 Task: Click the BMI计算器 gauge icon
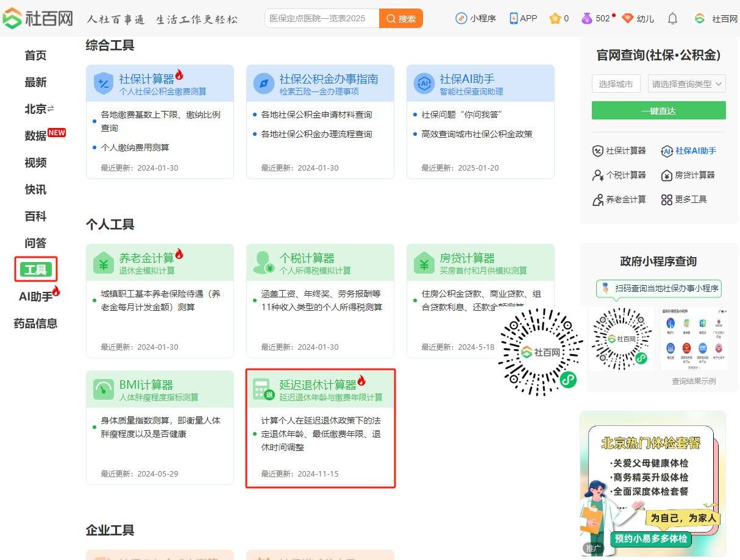(104, 389)
